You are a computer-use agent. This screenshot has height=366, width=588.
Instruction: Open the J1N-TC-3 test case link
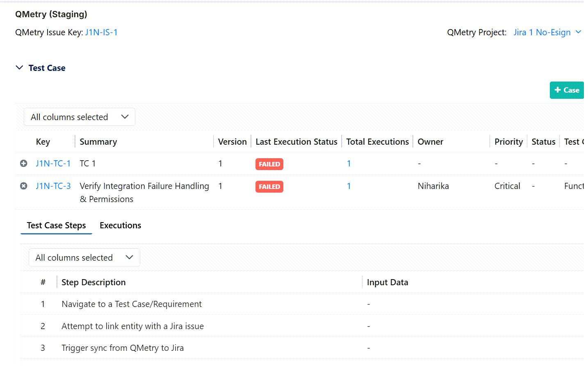pos(53,186)
